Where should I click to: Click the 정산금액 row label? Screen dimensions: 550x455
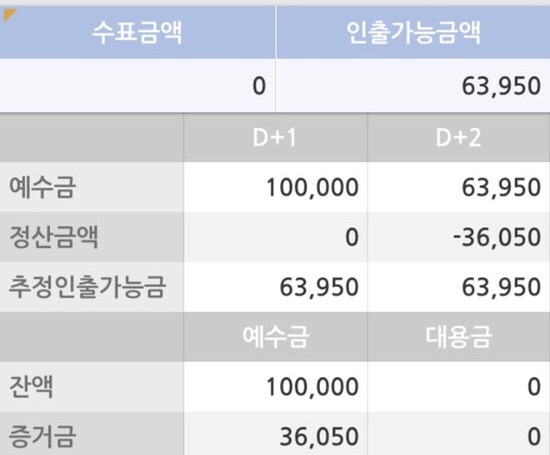pos(54,237)
